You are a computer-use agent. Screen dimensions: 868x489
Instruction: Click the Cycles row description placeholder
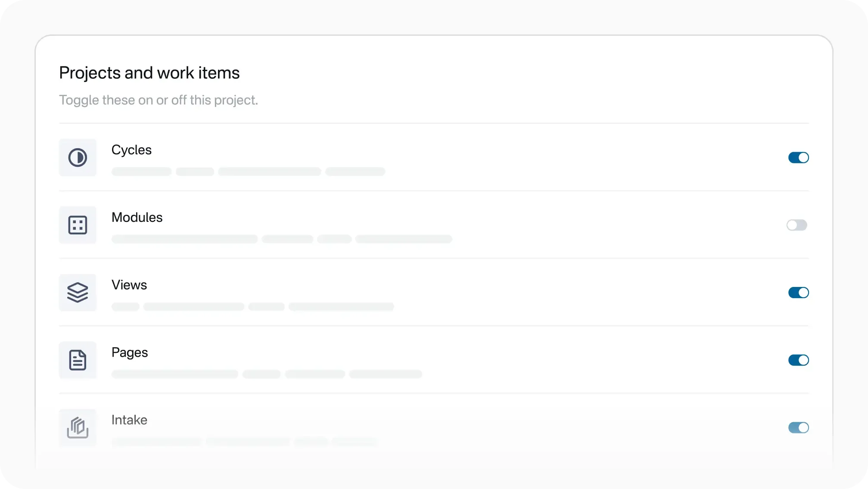pyautogui.click(x=249, y=171)
